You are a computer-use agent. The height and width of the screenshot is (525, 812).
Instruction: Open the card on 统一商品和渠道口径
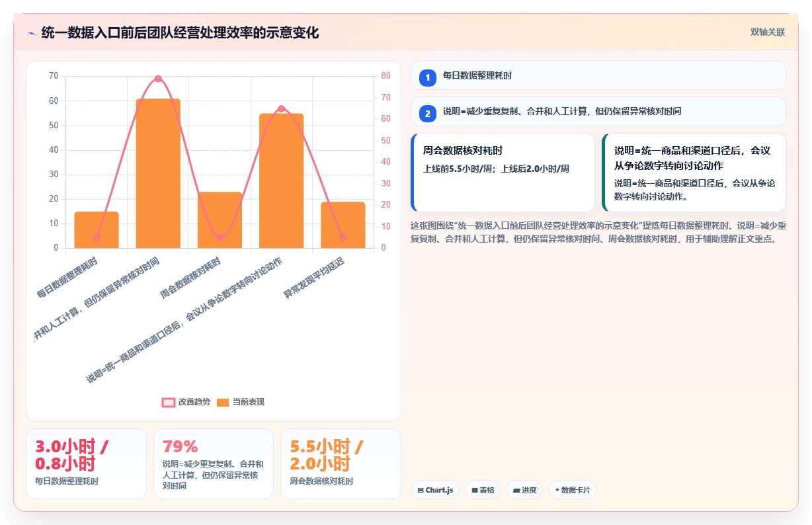point(694,173)
